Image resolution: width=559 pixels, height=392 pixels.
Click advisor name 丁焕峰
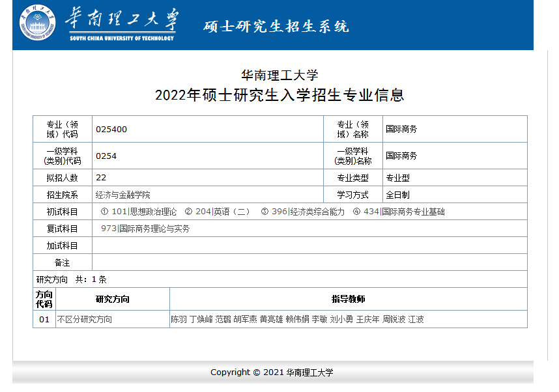click(201, 320)
